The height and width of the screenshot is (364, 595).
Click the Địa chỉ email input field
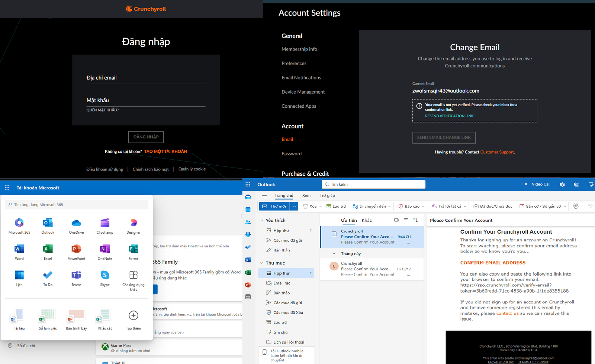coord(146,78)
